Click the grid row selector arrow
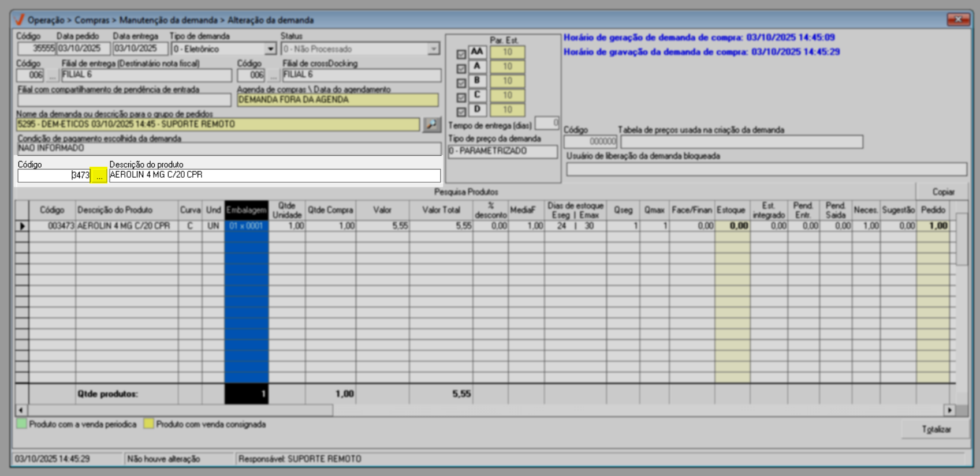The image size is (980, 476). click(22, 226)
